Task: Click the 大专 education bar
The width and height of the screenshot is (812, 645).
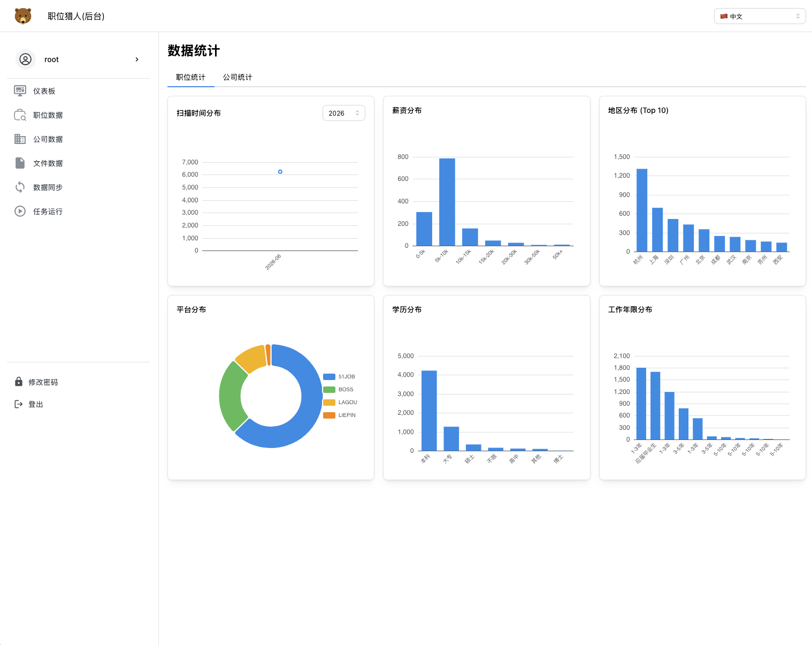Action: tap(451, 439)
